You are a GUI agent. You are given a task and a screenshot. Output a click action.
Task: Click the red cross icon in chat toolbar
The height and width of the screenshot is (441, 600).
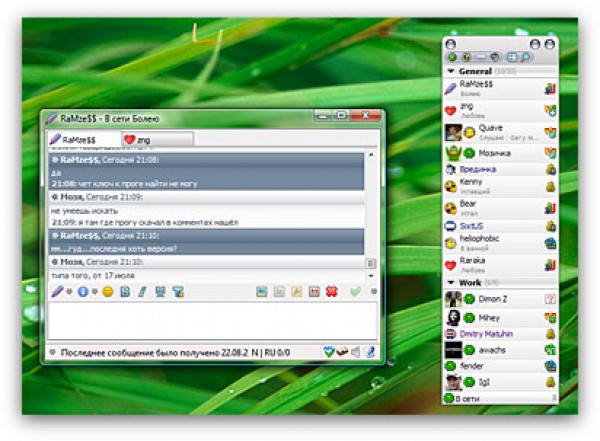(x=332, y=292)
